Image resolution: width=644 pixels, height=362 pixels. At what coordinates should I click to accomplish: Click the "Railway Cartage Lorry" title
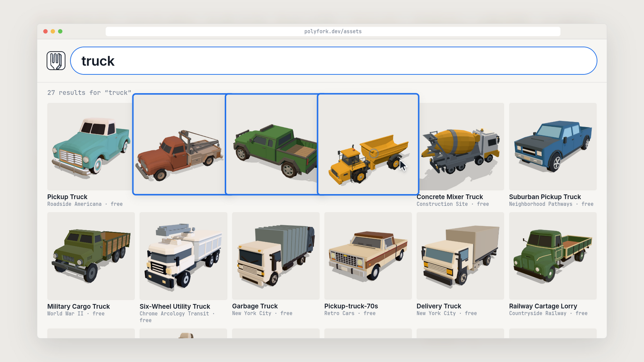coord(543,306)
